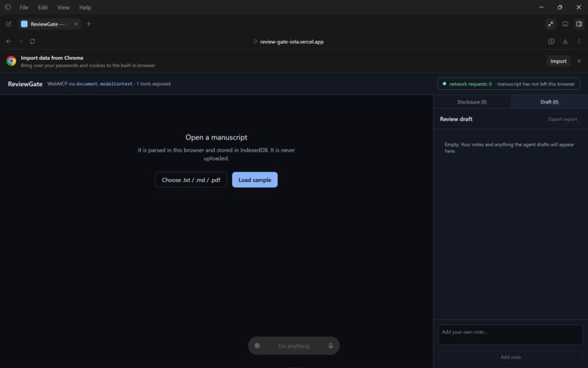Switch to the Draft (0) tab
Screen dimensions: 588x368
(549, 101)
